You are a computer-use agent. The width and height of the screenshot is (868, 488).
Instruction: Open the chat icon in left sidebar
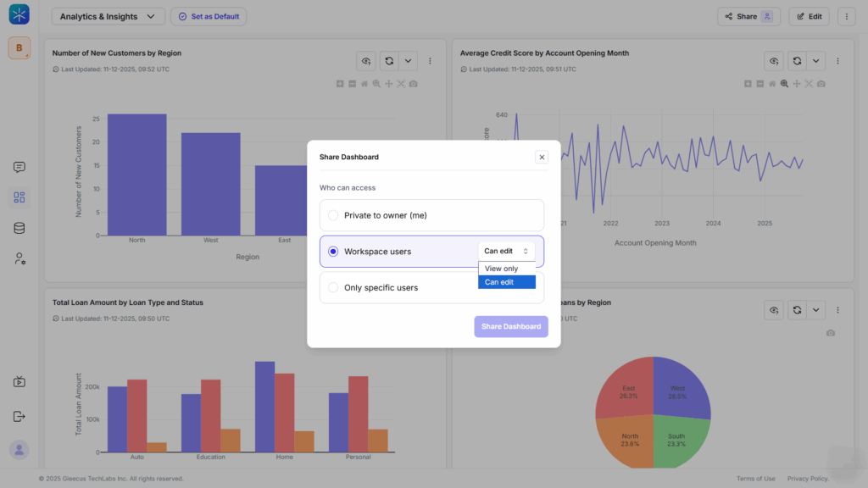tap(19, 168)
